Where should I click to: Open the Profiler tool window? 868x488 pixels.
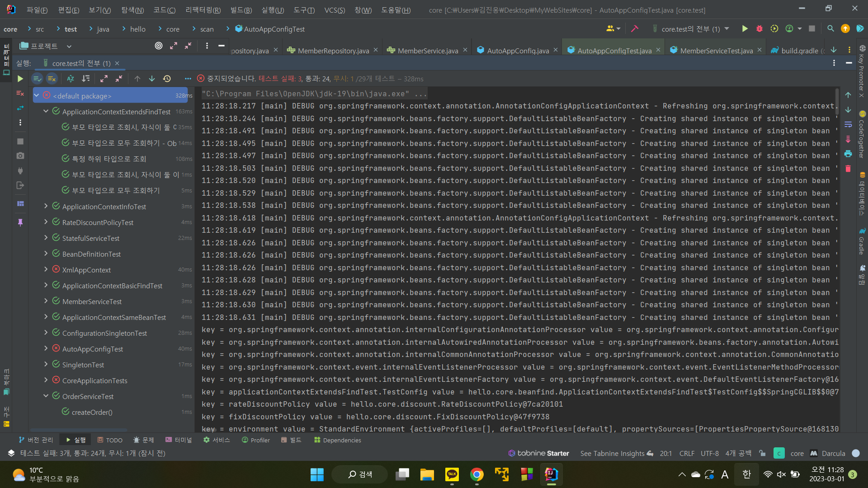point(256,440)
